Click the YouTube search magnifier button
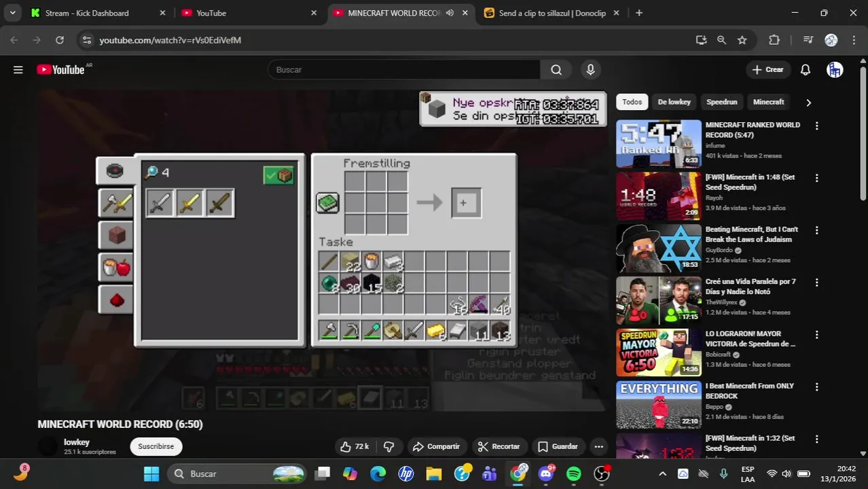The height and width of the screenshot is (489, 868). (556, 69)
